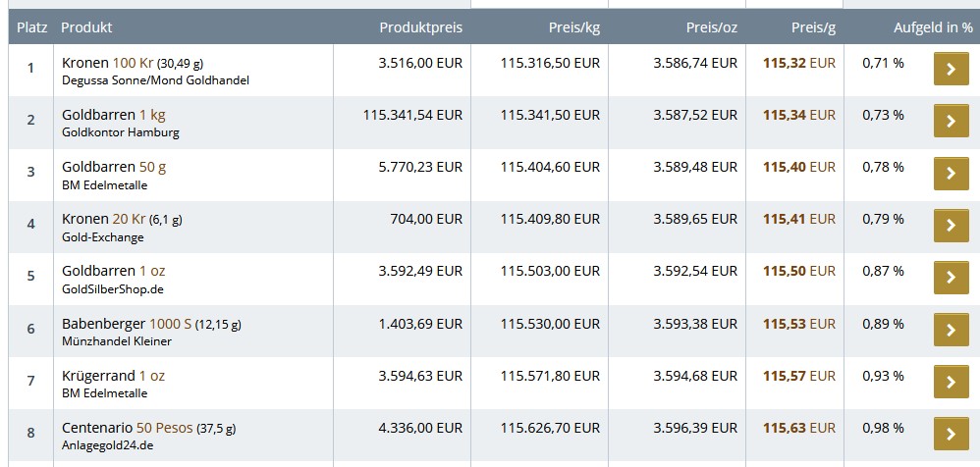Viewport: 980px width, 467px height.
Task: Open Goldbarren 1 kg product link
Action: 113,115
